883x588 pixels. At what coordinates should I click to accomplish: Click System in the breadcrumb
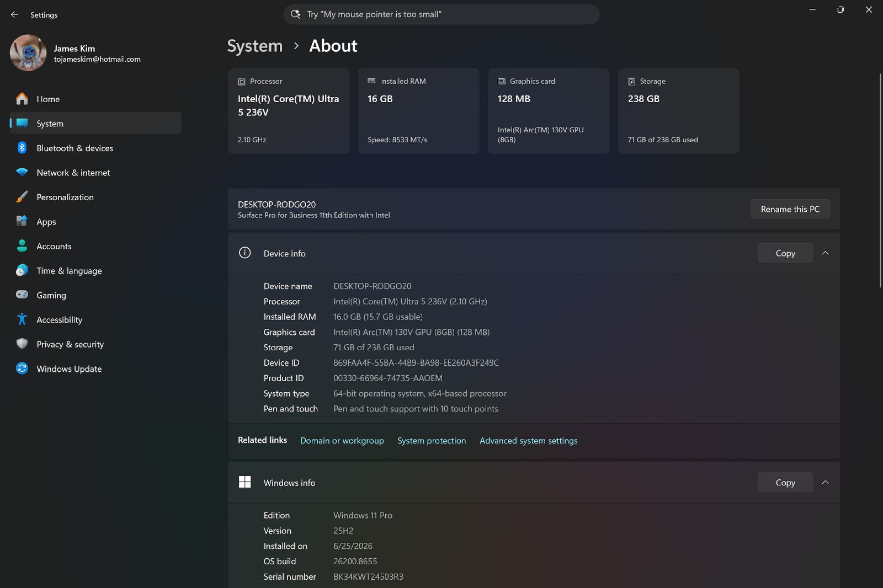(x=255, y=46)
